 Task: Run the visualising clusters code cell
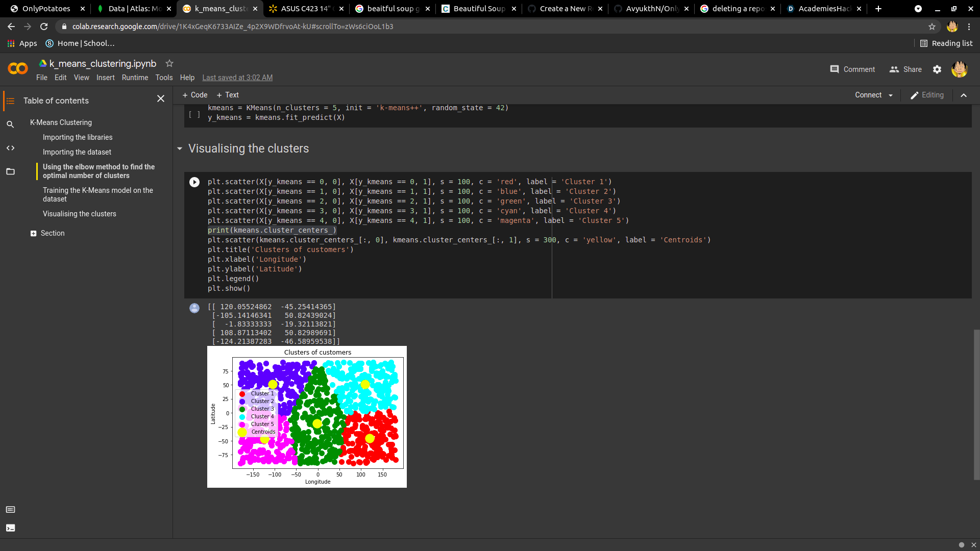194,182
